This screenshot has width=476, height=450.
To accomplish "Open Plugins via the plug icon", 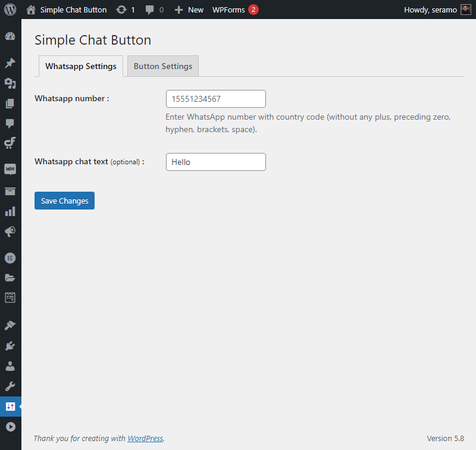I will 10,346.
